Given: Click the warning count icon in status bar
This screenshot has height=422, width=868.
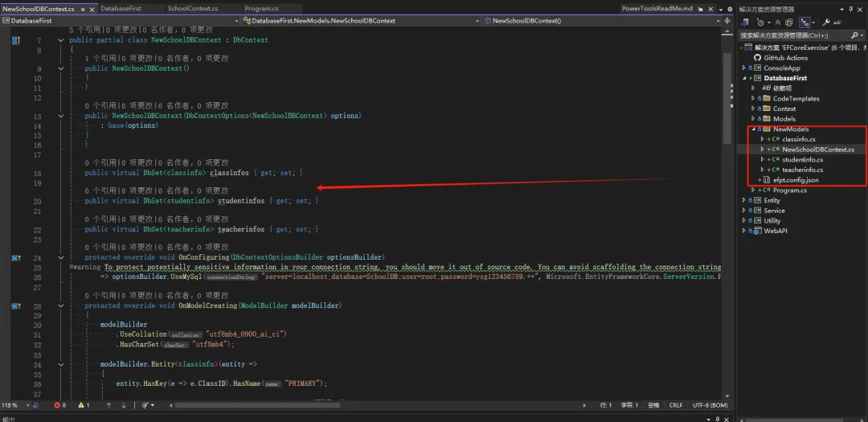Looking at the screenshot, I should click(80, 405).
